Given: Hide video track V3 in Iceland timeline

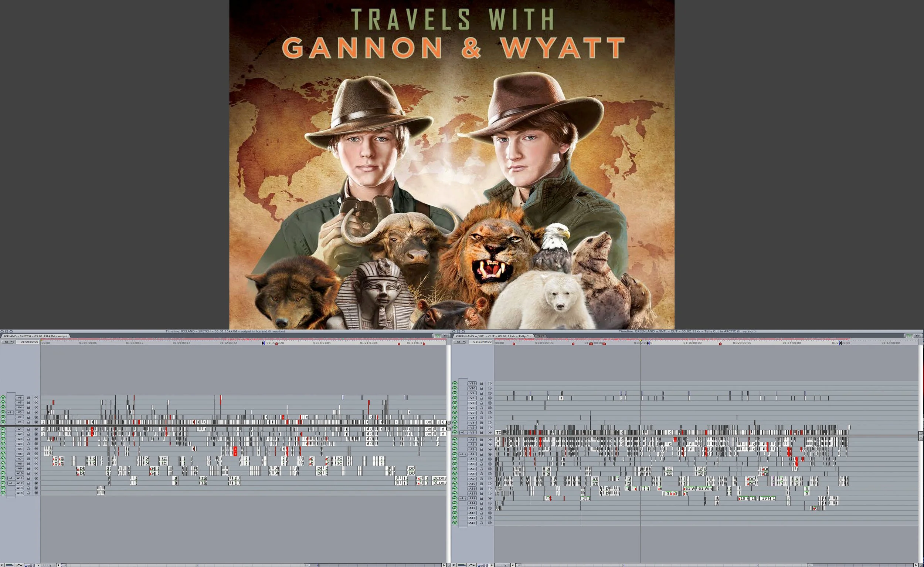Looking at the screenshot, I should click(x=3, y=412).
